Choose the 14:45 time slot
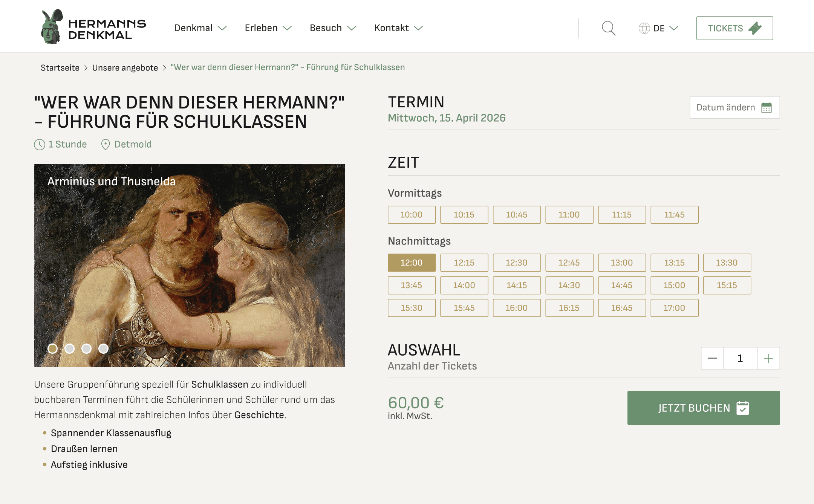Screen dimensions: 814x504 click(622, 285)
